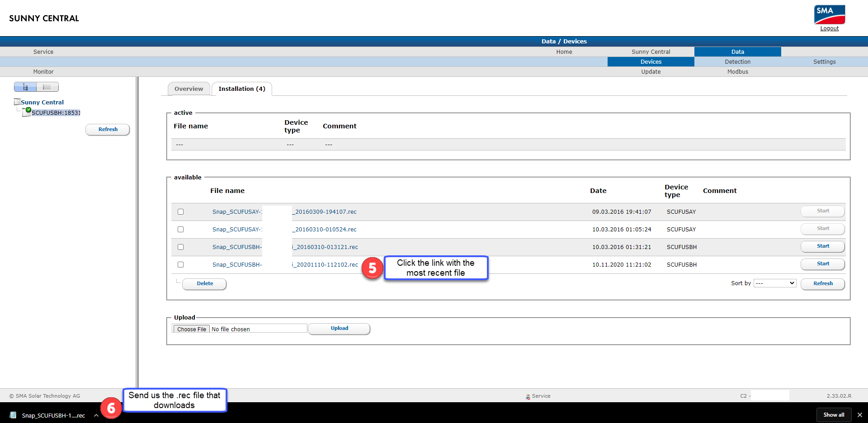Image resolution: width=868 pixels, height=423 pixels.
Task: Start the 10.11.2020 SCUFUSBH file
Action: pyautogui.click(x=823, y=264)
